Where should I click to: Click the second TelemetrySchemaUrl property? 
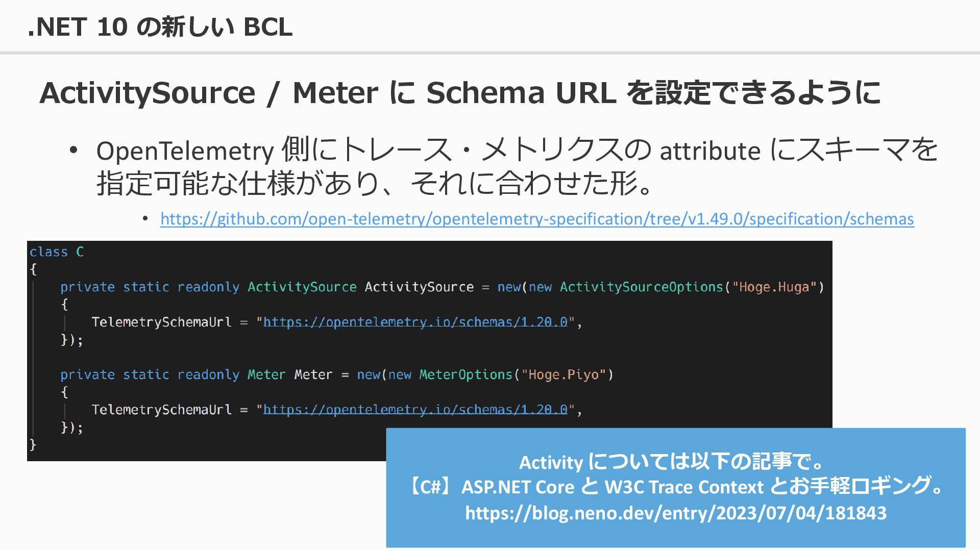(162, 410)
